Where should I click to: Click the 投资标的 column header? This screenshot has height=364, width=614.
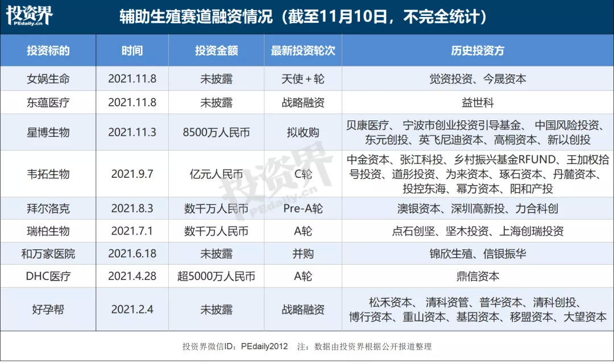48,51
